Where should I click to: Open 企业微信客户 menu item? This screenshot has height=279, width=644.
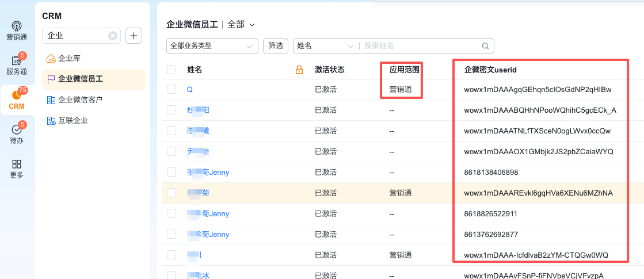pyautogui.click(x=80, y=100)
